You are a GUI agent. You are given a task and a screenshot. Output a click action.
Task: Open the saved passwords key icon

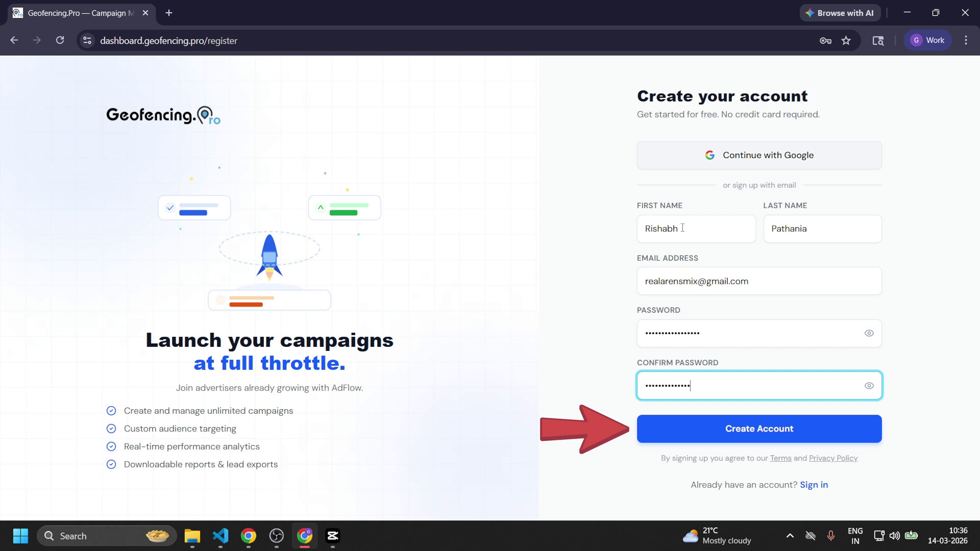(825, 40)
